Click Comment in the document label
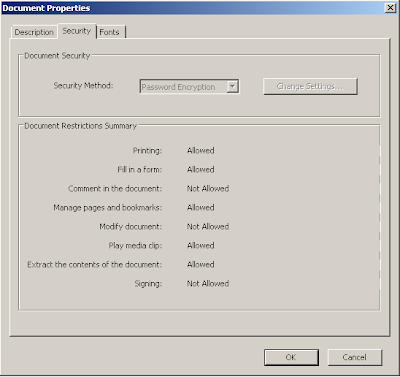The image size is (400, 377). point(115,189)
